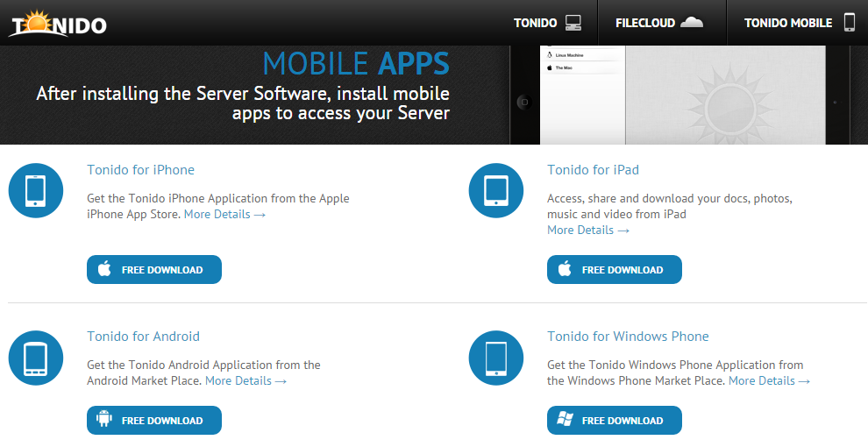Click FREE DOWNLOAD button for Android
The width and height of the screenshot is (868, 447).
pyautogui.click(x=154, y=421)
